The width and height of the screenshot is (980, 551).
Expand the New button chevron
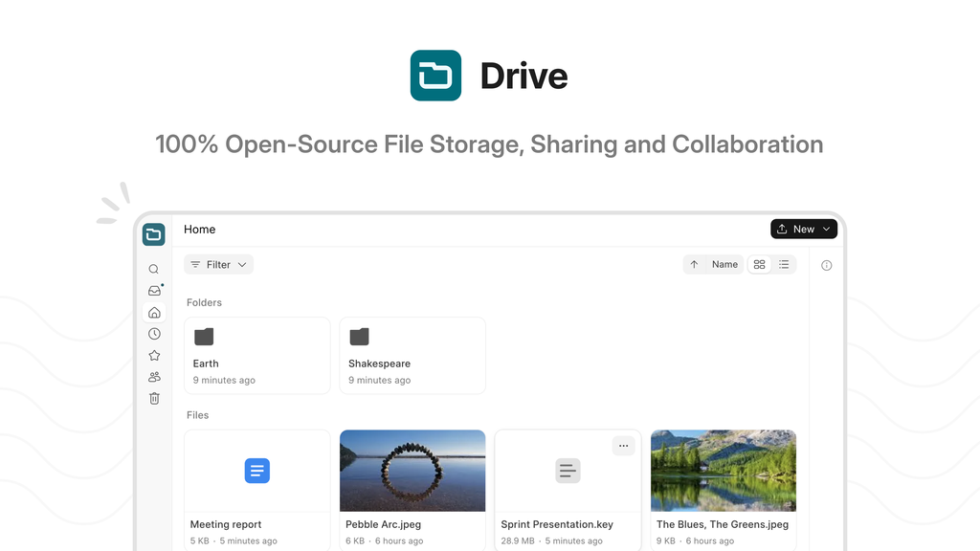click(x=827, y=229)
